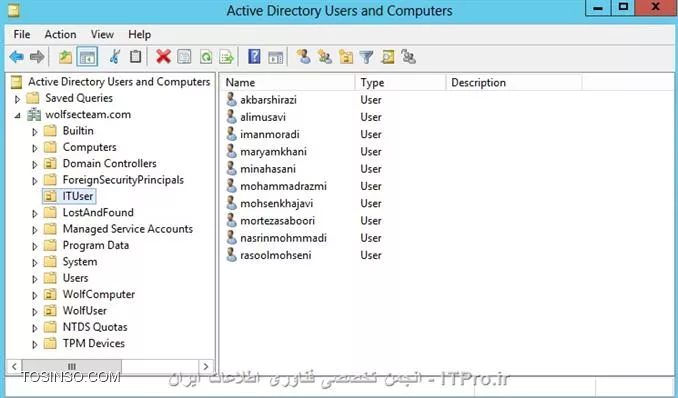Click the folder icon beside Saved Queries
Image resolution: width=678 pixels, height=398 pixels.
33,98
